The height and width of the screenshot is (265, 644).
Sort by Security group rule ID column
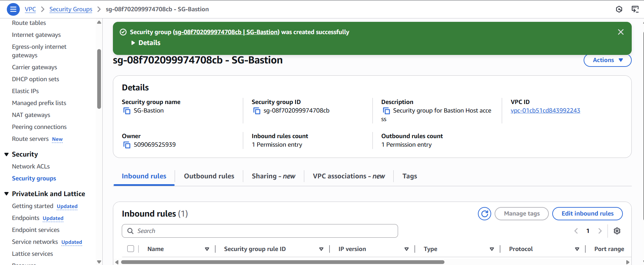point(321,249)
